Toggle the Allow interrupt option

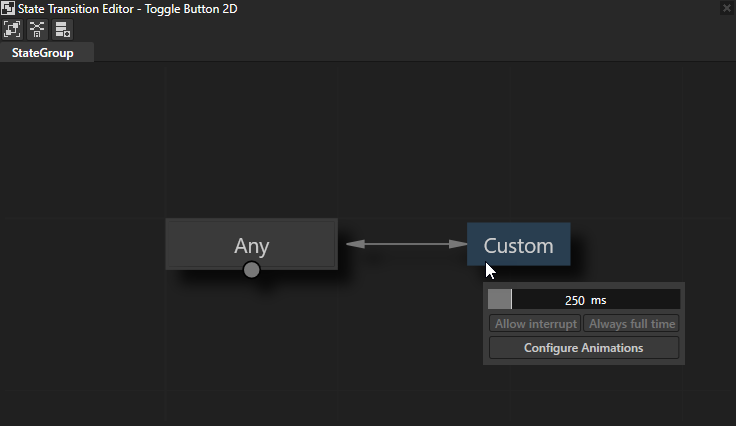(535, 324)
